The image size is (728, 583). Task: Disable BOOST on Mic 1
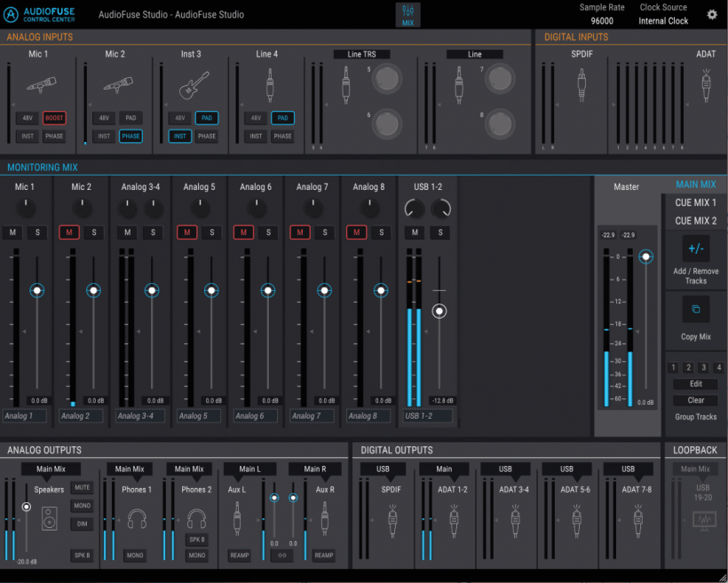coord(54,118)
